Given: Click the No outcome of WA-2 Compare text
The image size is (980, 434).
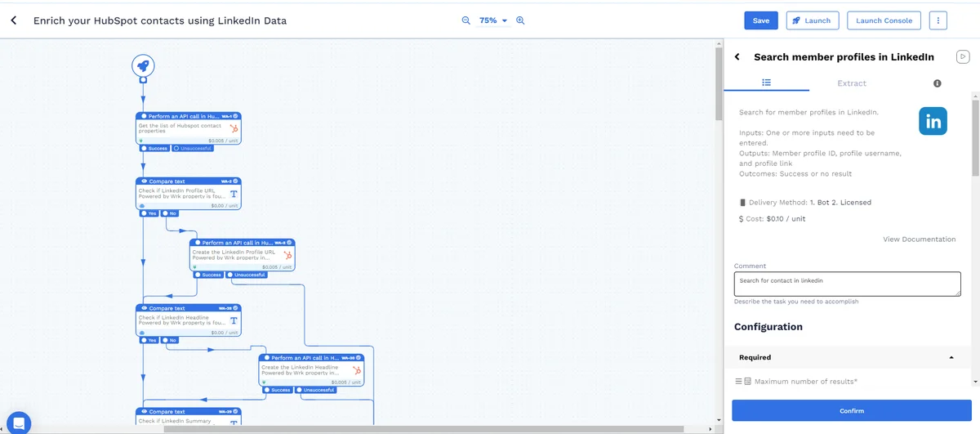Looking at the screenshot, I should pyautogui.click(x=170, y=213).
